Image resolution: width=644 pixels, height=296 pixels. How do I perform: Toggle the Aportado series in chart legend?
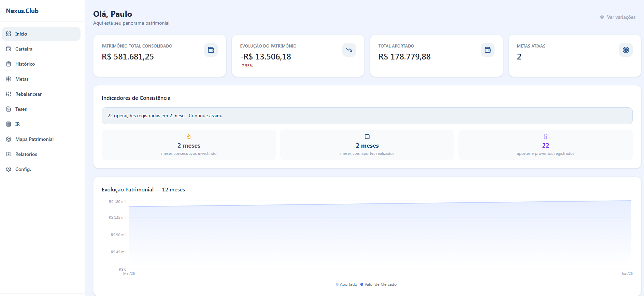(346, 284)
